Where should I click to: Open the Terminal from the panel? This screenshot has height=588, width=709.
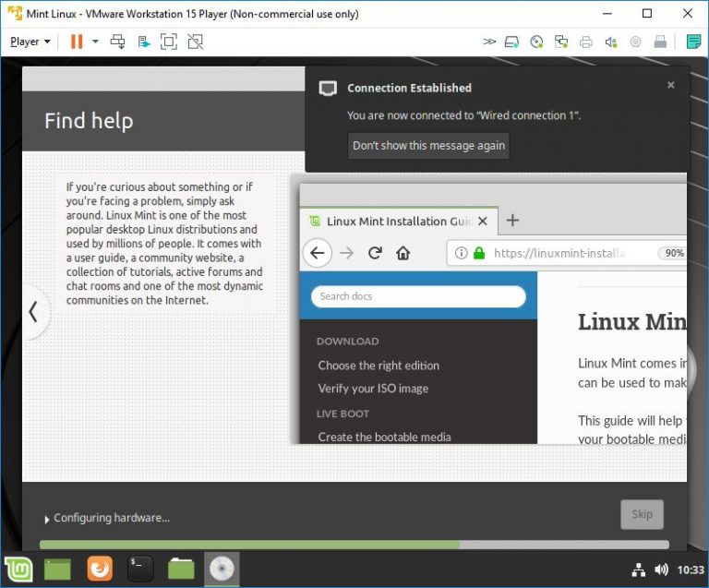140,569
